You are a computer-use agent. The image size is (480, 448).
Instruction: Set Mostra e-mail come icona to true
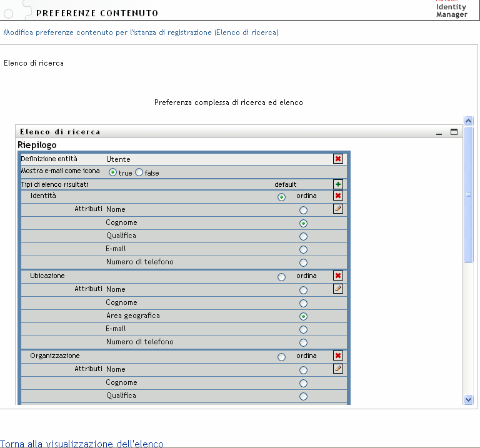point(112,172)
